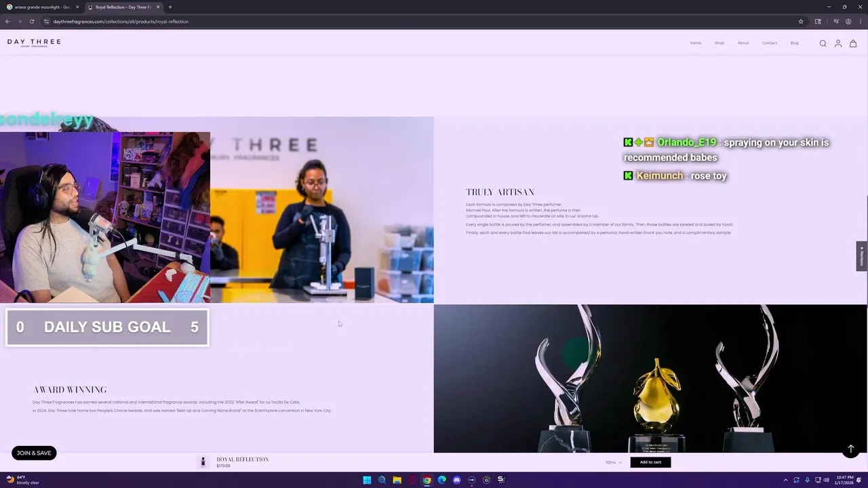Open the shopping bag cart icon
This screenshot has height=488, width=868.
click(x=853, y=43)
